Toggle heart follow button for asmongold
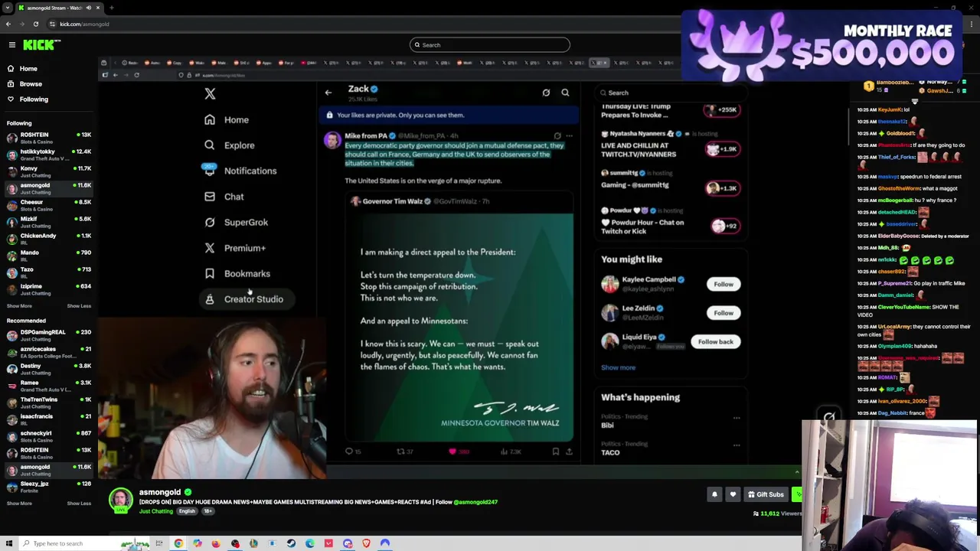Screen dimensions: 980x551 click(733, 495)
